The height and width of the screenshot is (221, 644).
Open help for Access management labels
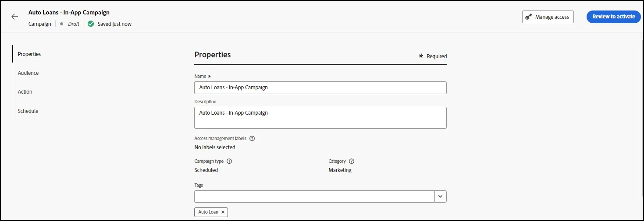click(x=252, y=138)
